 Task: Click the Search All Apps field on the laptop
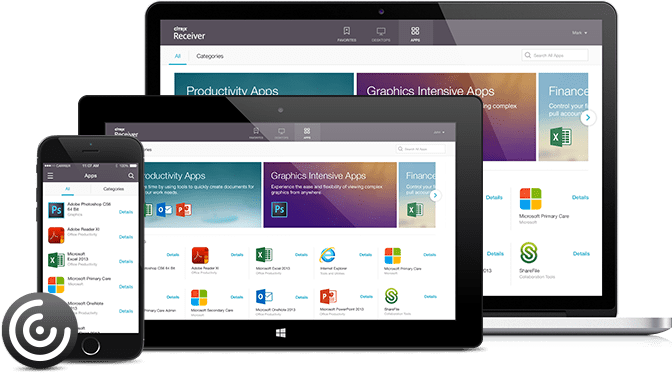tap(555, 55)
